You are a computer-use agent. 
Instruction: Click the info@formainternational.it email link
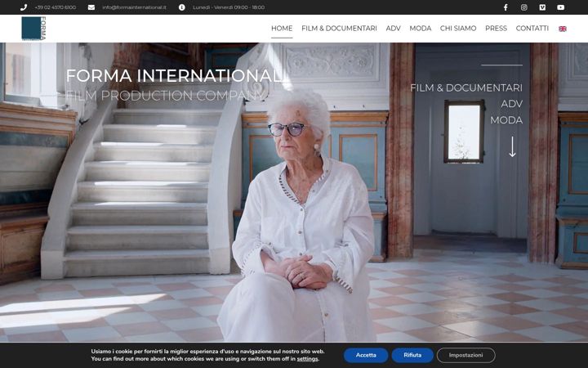[134, 7]
